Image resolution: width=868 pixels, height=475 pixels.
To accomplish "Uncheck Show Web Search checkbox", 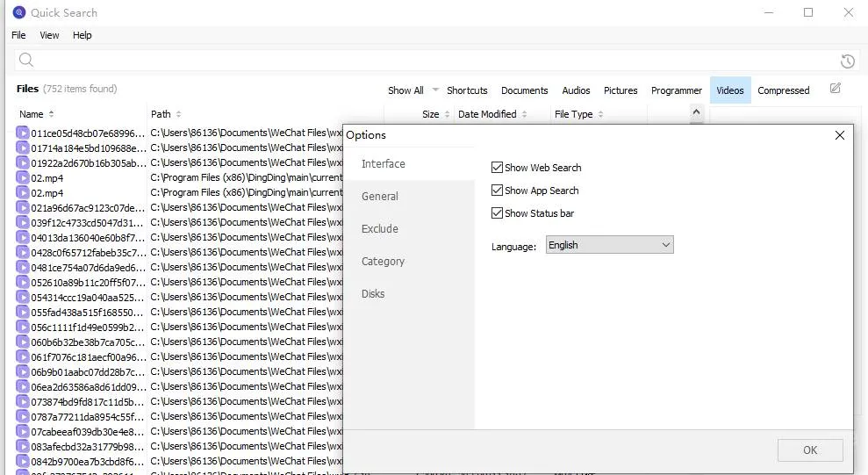I will pyautogui.click(x=497, y=167).
